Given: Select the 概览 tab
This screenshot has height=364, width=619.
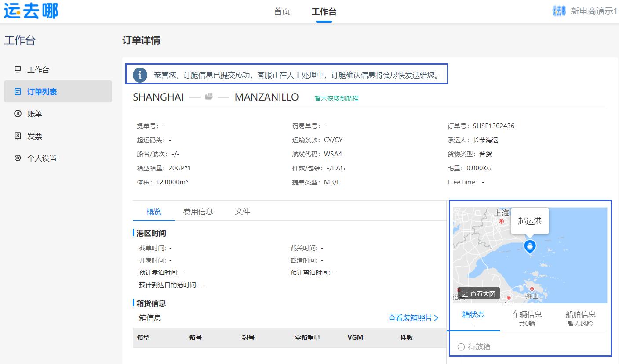Looking at the screenshot, I should tap(154, 212).
